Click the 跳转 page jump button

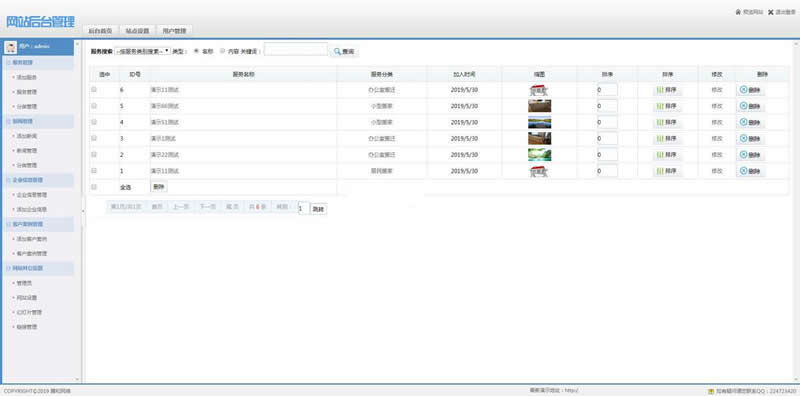click(x=318, y=209)
